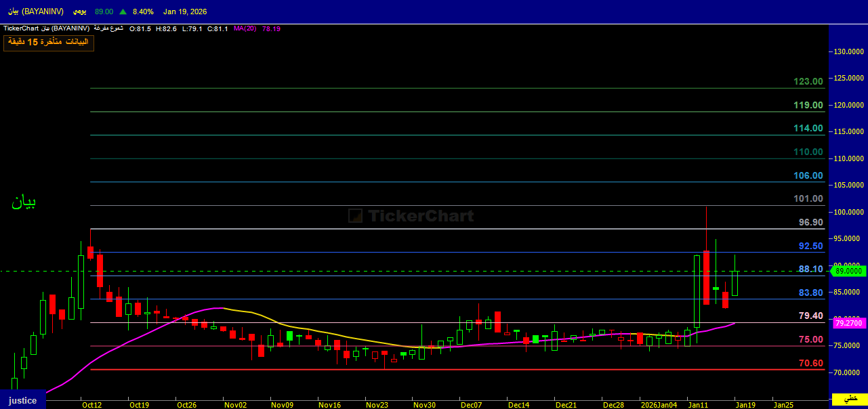Click 130.0000 on the price axis
Viewport: 868px width, 409px height.
pyautogui.click(x=848, y=51)
